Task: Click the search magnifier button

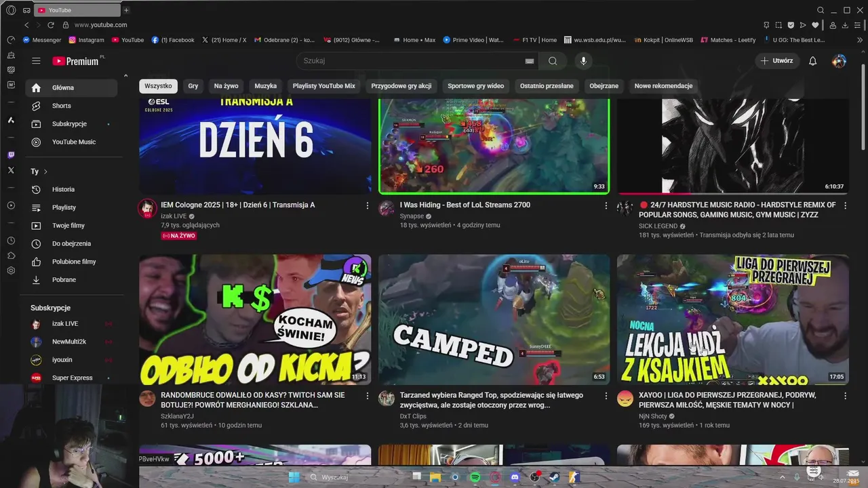Action: point(553,61)
